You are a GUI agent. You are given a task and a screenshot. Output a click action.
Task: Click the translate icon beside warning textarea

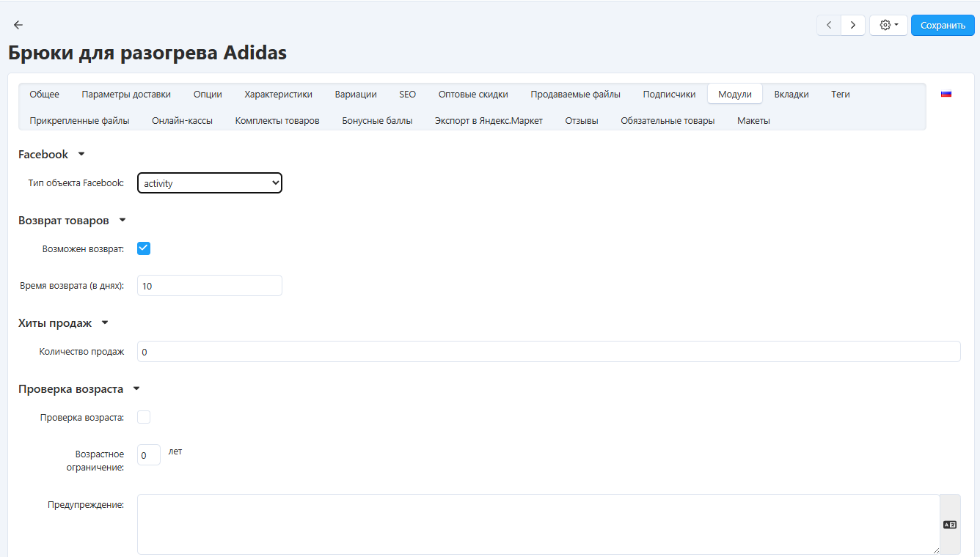click(950, 525)
